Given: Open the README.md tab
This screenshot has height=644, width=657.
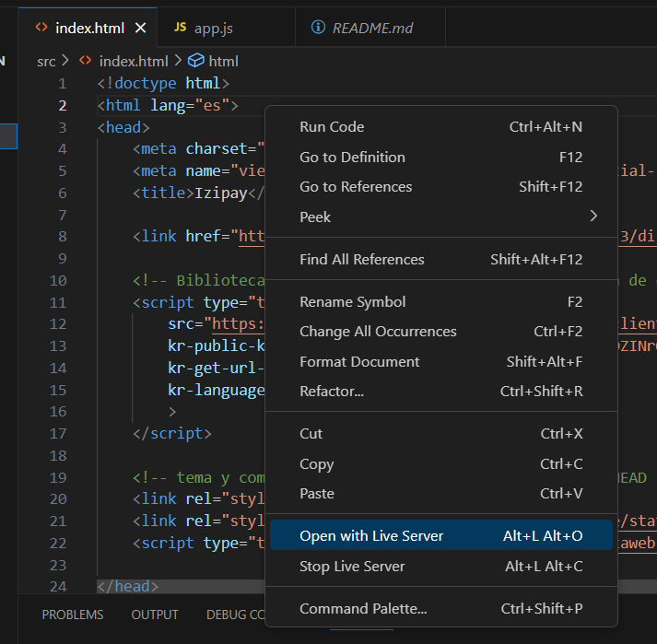Looking at the screenshot, I should 373,28.
